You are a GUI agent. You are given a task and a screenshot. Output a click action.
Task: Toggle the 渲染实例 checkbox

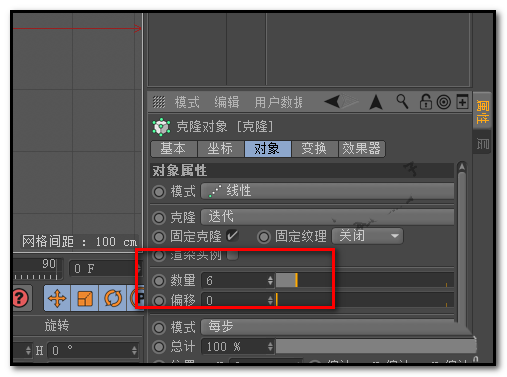pyautogui.click(x=232, y=255)
